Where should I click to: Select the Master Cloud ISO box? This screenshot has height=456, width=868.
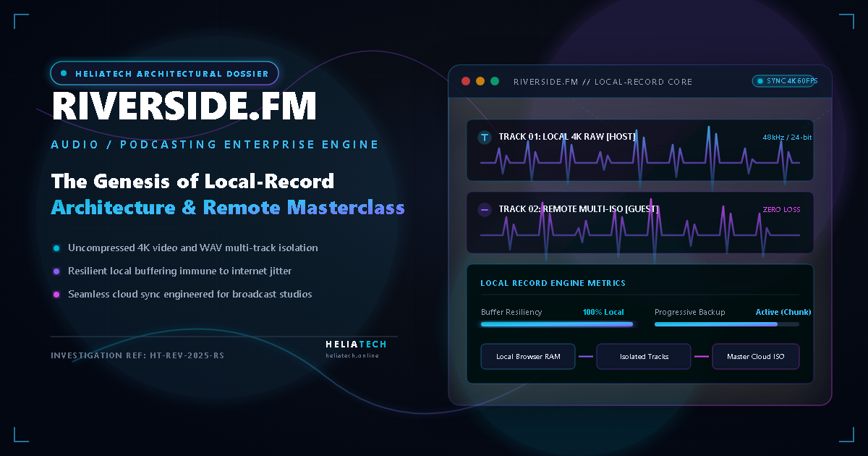coord(756,356)
